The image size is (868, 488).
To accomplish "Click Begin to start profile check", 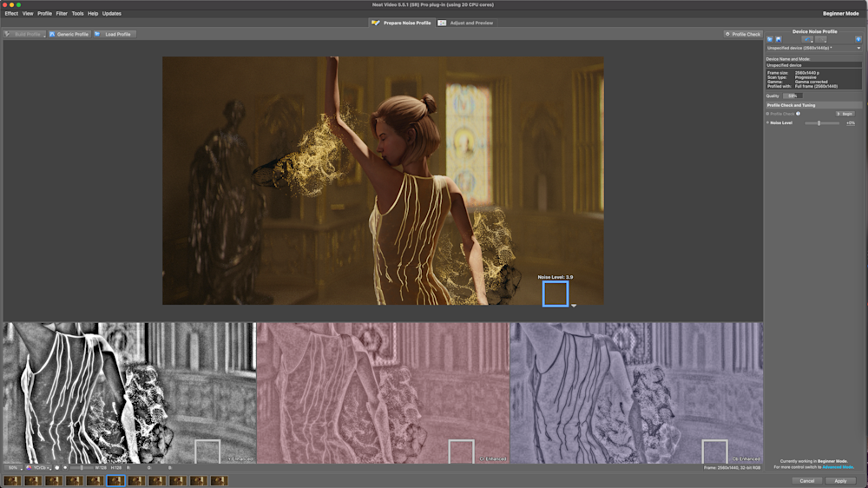I will pyautogui.click(x=845, y=114).
